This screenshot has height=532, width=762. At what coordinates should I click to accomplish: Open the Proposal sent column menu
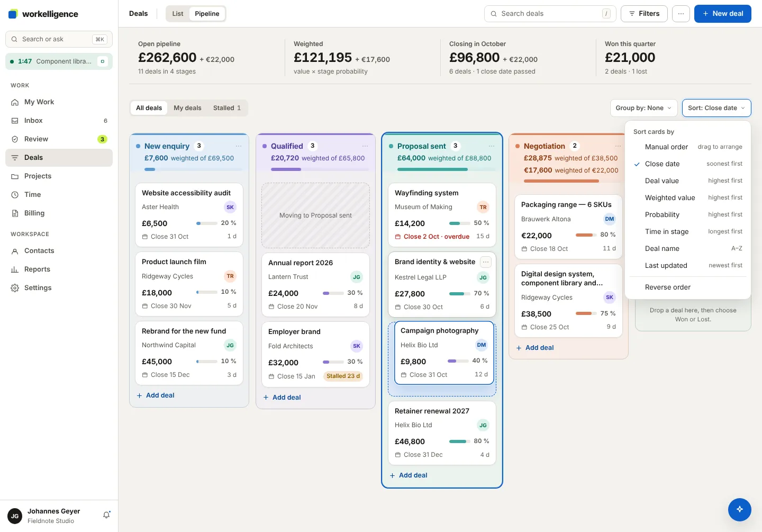[x=492, y=146]
